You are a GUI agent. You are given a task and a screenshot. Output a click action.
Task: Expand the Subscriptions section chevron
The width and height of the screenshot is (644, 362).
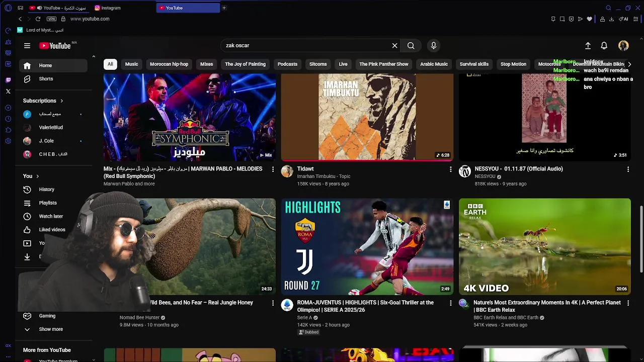[61, 101]
